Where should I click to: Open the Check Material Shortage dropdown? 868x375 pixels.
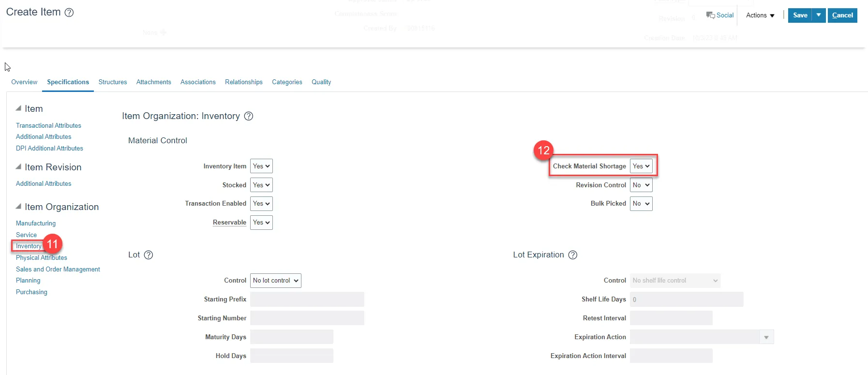coord(641,166)
